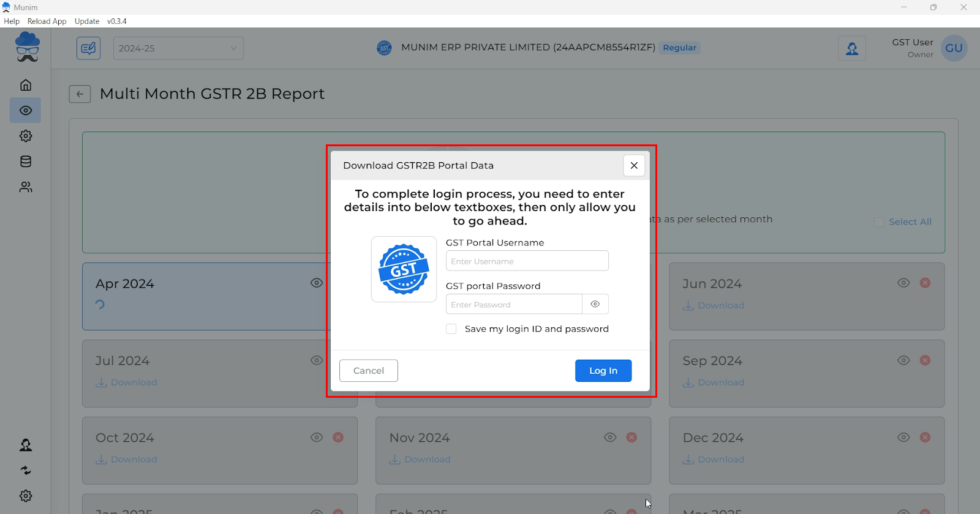Image resolution: width=980 pixels, height=514 pixels.
Task: Download Jun 2024 data
Action: click(714, 305)
